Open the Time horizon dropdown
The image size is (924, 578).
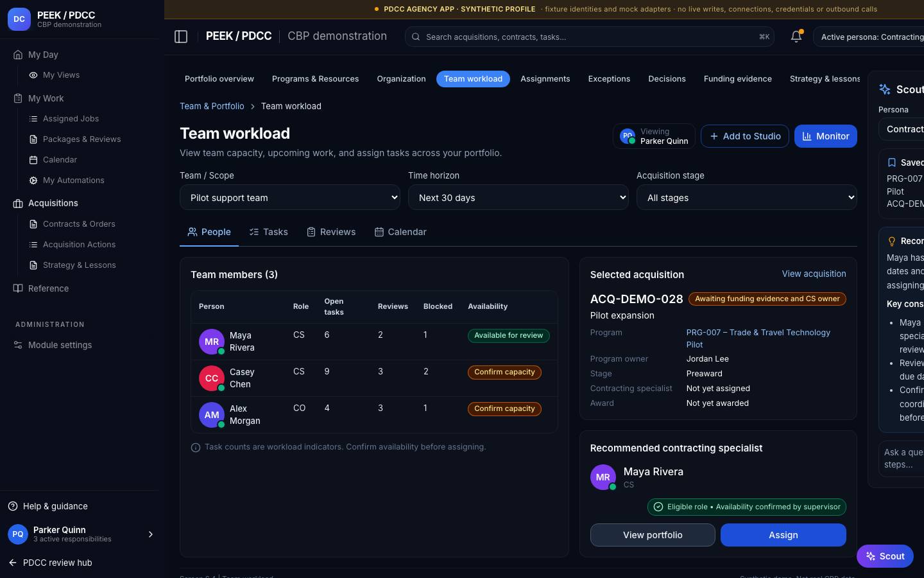coord(518,198)
